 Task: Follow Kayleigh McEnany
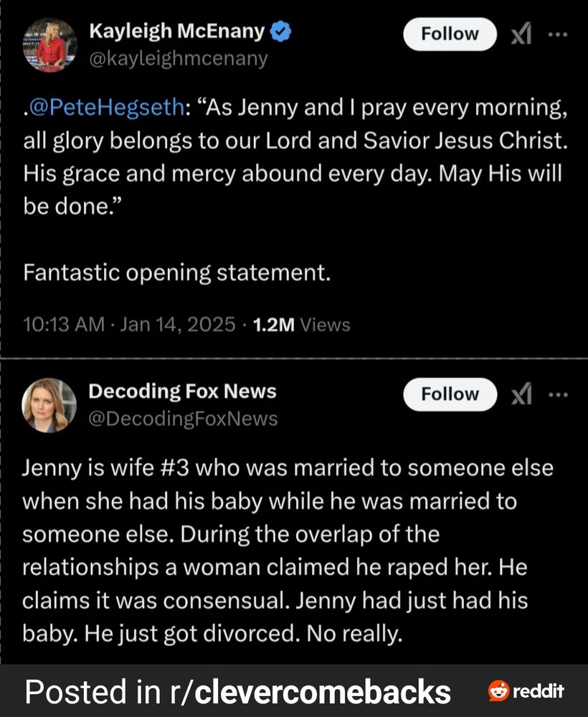point(450,34)
